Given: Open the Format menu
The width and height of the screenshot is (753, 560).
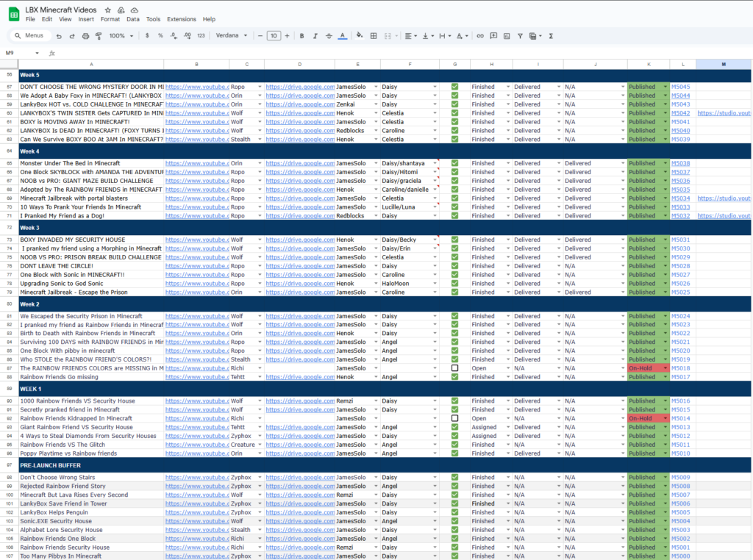Looking at the screenshot, I should [x=109, y=19].
